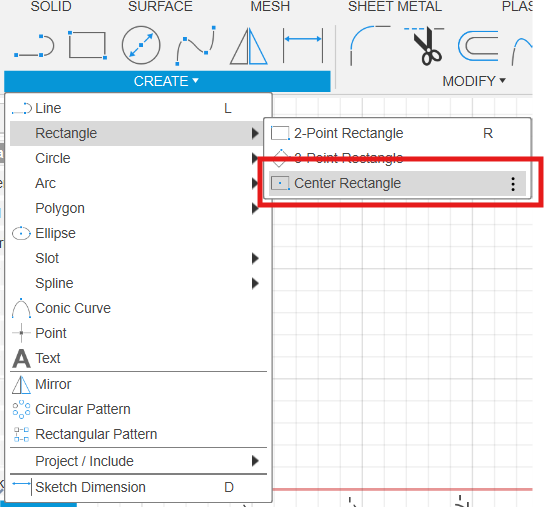Select Center Rectangle from submenu
The width and height of the screenshot is (544, 507).
(398, 183)
